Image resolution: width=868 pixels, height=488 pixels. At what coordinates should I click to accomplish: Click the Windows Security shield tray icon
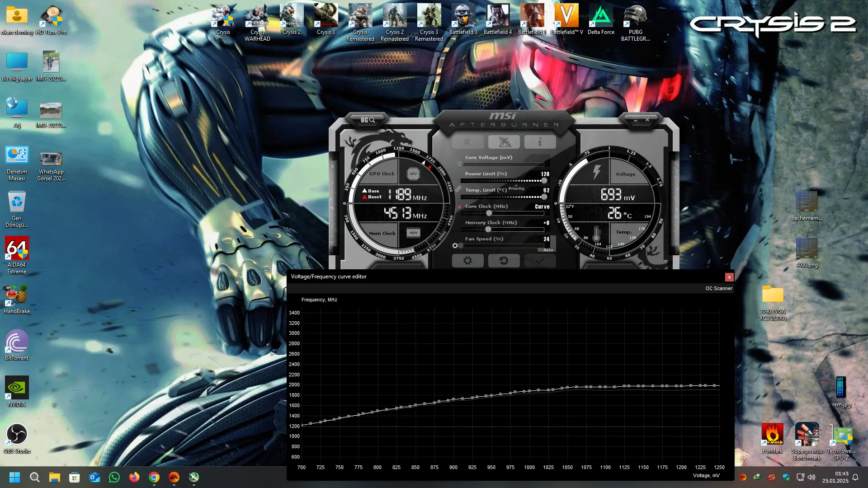[786, 477]
